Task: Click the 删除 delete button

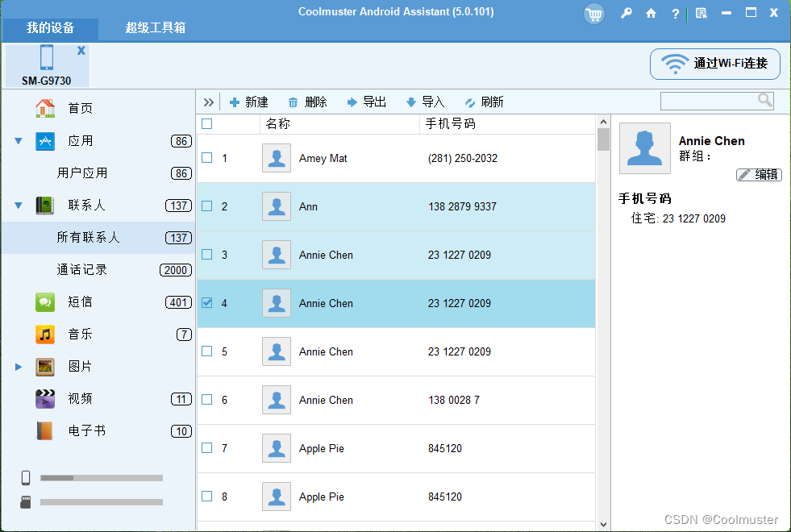Action: [308, 102]
